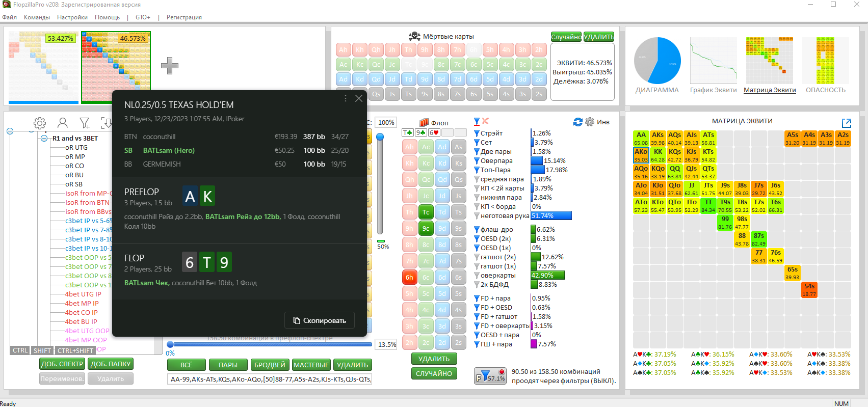Switch to the ОПАСНОСТЬ view

826,65
